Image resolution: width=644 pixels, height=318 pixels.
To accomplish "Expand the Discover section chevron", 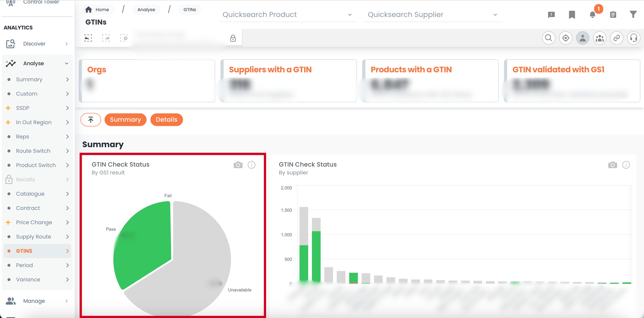I will point(66,44).
